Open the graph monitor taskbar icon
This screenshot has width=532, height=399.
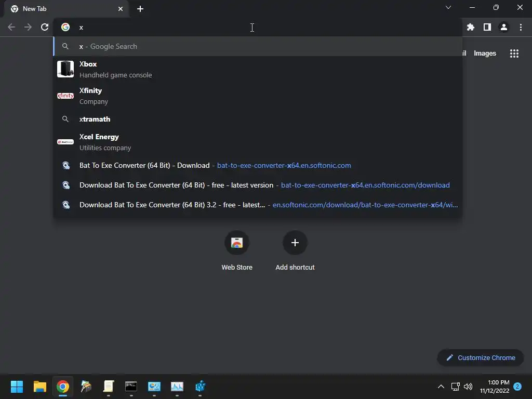tap(177, 387)
